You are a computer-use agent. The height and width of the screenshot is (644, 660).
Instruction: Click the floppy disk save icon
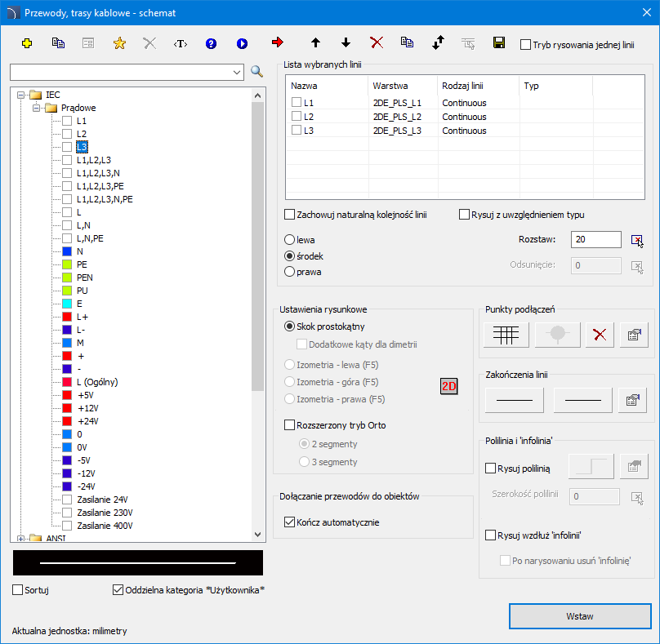(x=498, y=42)
